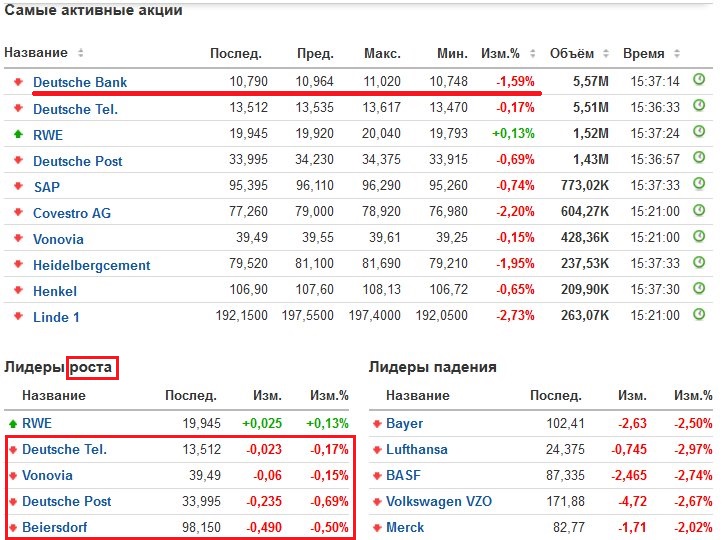Click red down arrow beside Bayer
The width and height of the screenshot is (723, 540).
[376, 424]
